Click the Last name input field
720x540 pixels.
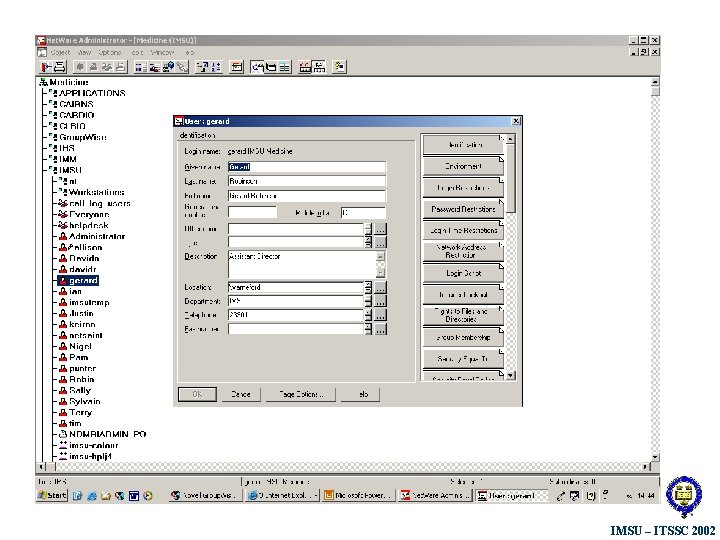(x=307, y=181)
